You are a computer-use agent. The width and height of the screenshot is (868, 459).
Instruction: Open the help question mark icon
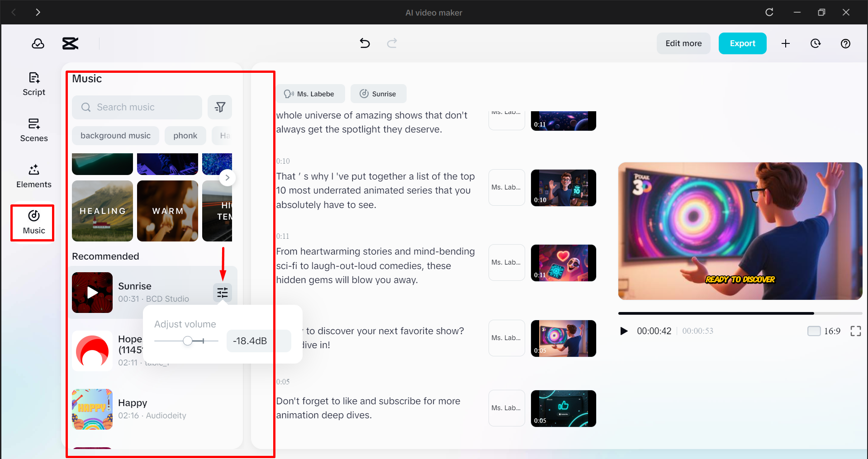pos(845,43)
